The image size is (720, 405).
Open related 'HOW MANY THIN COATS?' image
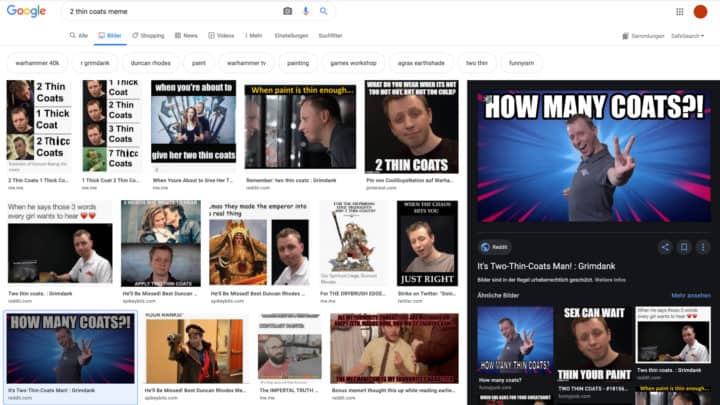515,339
